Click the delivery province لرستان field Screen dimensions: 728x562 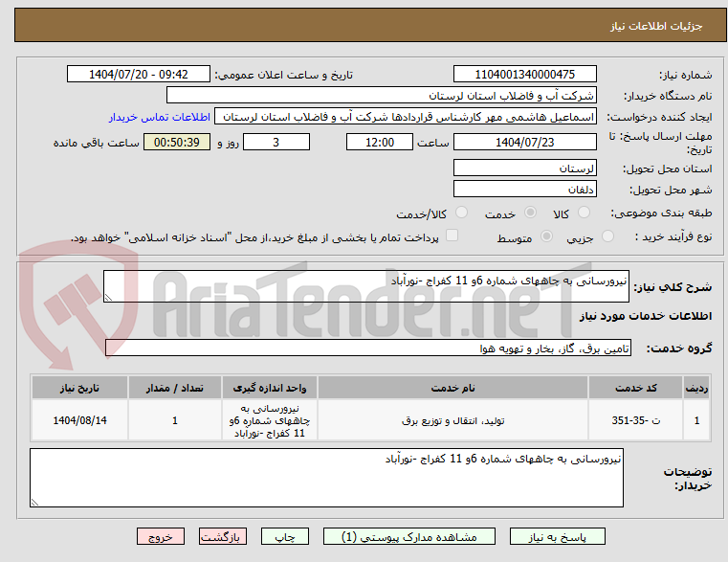(x=524, y=168)
